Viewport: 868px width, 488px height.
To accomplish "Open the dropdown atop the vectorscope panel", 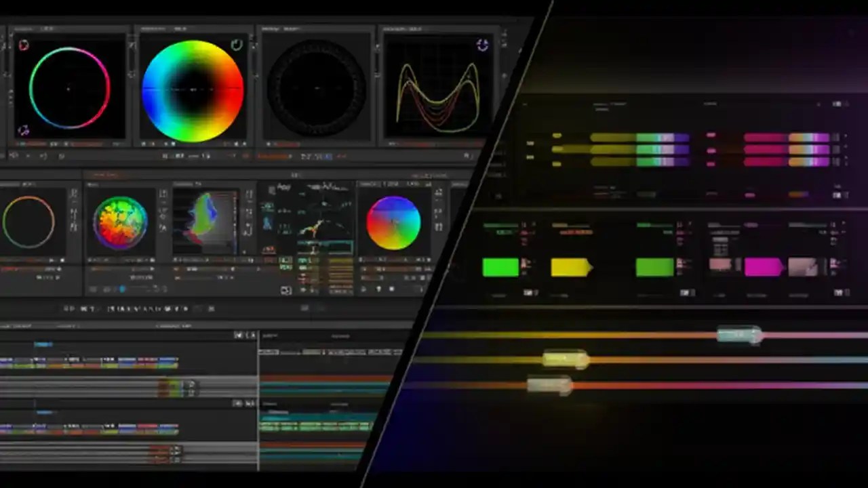I will pos(292,28).
